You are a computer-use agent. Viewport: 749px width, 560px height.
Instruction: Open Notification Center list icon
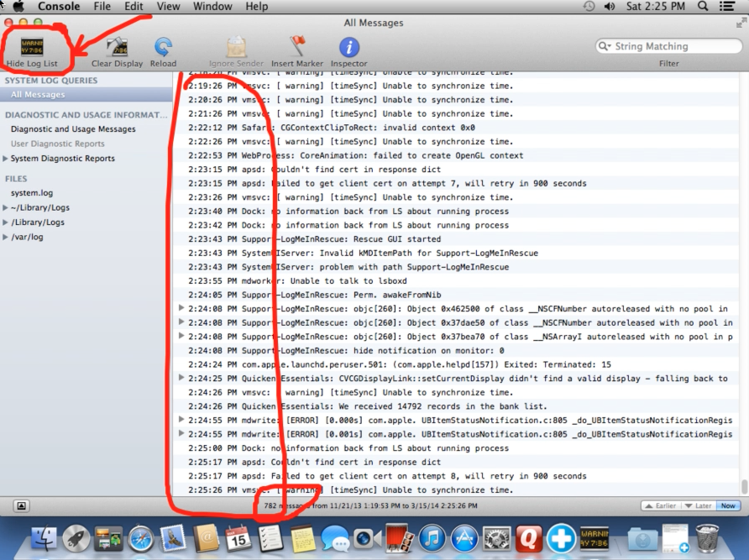[727, 6]
